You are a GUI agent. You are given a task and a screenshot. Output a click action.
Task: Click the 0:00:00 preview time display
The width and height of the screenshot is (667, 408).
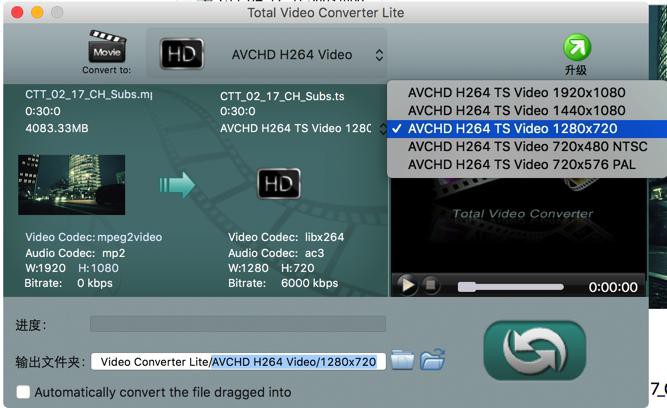(x=613, y=288)
